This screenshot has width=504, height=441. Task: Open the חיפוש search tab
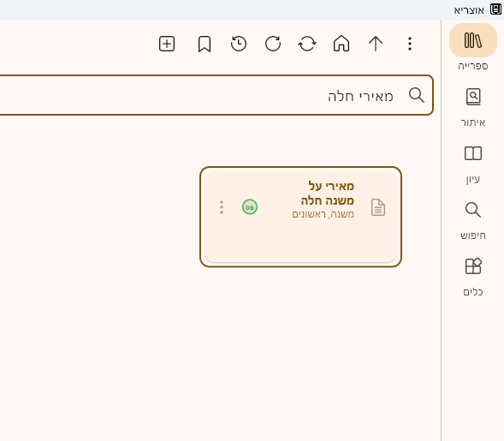[x=473, y=221]
